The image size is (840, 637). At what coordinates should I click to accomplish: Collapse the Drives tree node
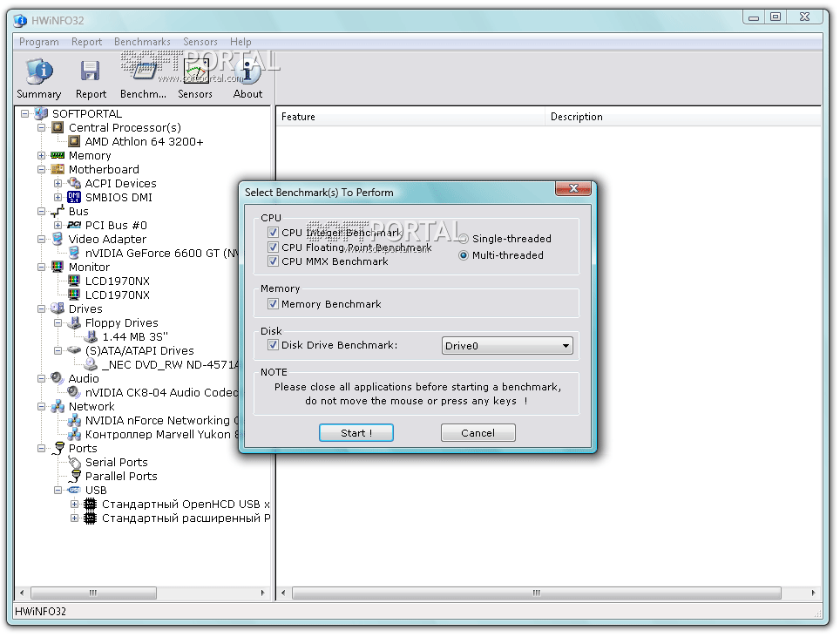click(x=41, y=308)
